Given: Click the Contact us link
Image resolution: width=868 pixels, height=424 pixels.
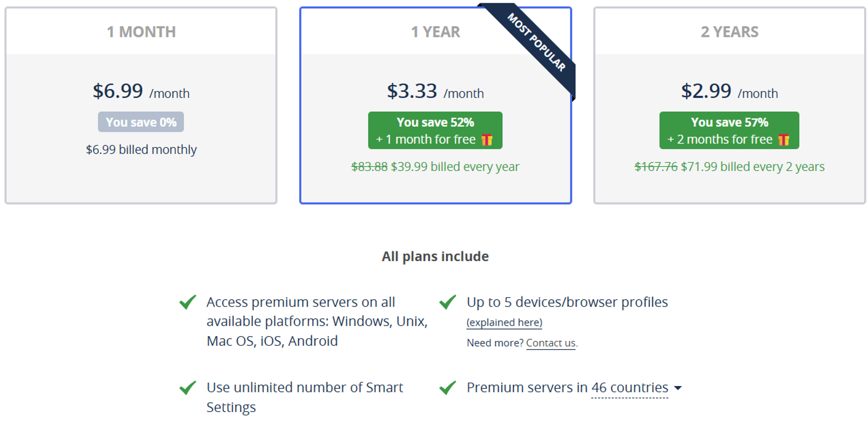Looking at the screenshot, I should coord(550,343).
